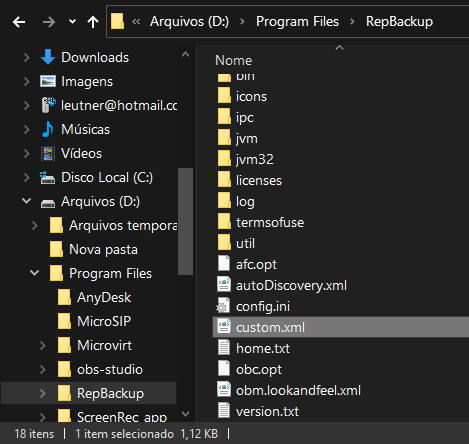Select the licenses folder icon
Image resolution: width=469 pixels, height=444 pixels.
[x=224, y=180]
